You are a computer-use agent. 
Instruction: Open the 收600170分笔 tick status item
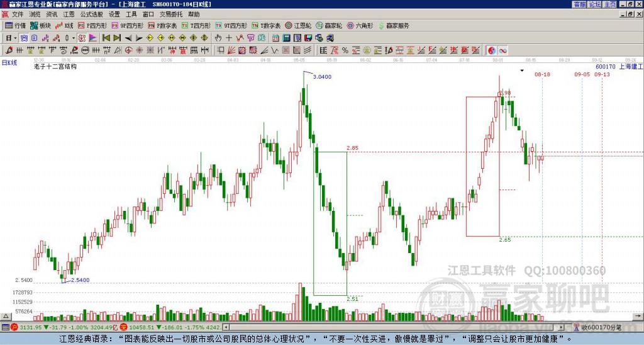point(597,327)
